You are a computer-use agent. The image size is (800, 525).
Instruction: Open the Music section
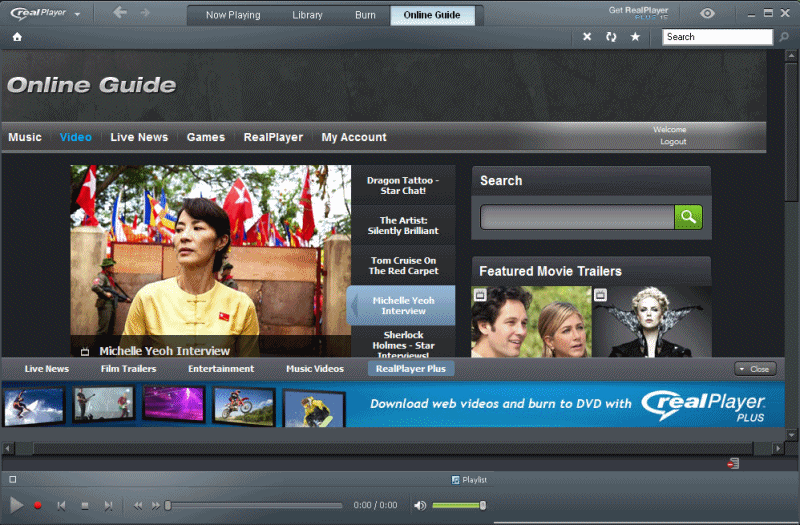coord(25,137)
